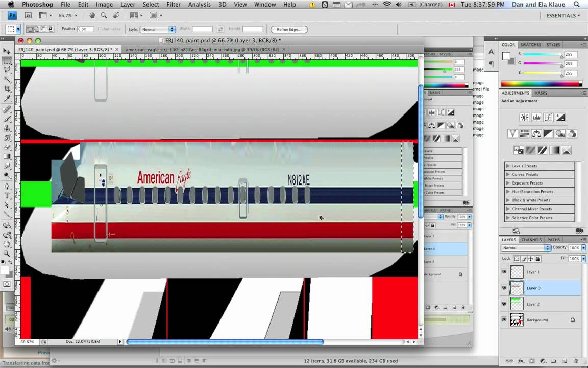This screenshot has height=368, width=588.
Task: Add a layer mask
Action: (531, 361)
